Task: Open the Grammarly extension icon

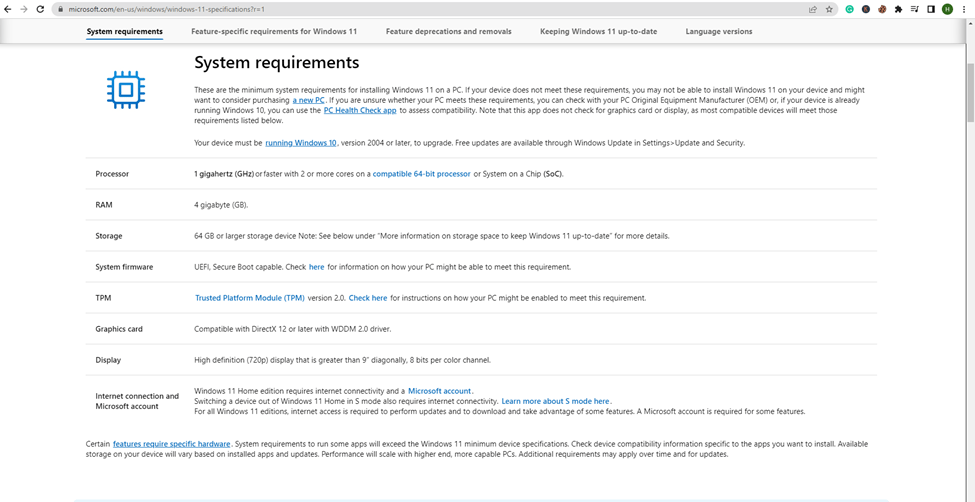Action: tap(850, 9)
